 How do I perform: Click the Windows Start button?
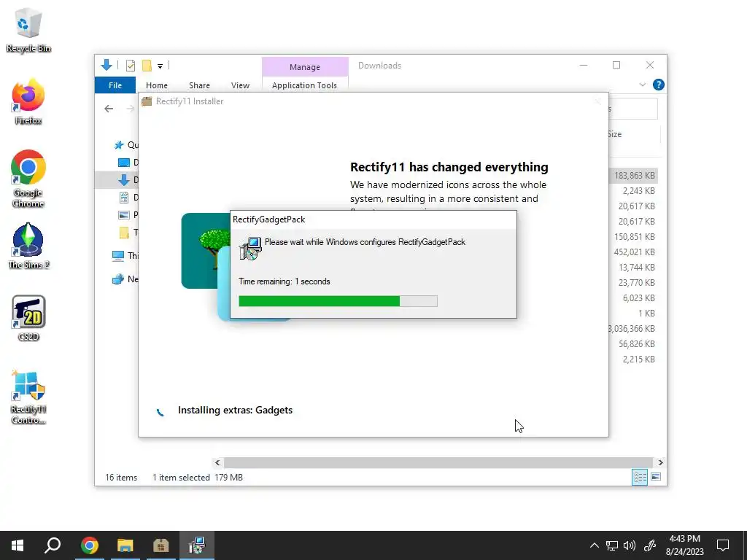point(18,545)
